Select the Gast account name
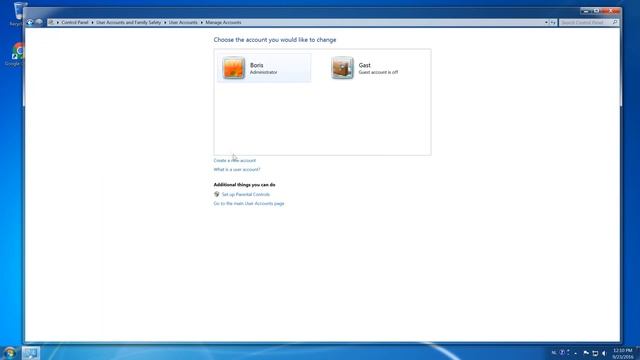Screen dimensions: 640x360 click(364, 65)
